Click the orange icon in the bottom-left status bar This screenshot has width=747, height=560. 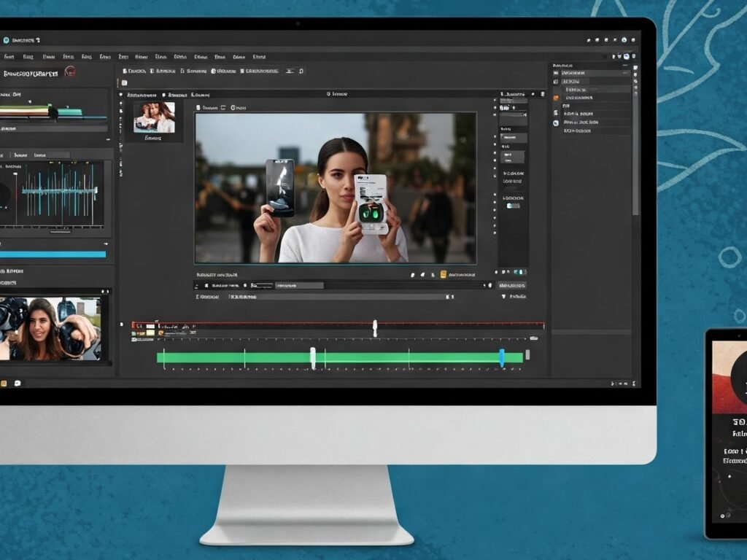(4, 383)
